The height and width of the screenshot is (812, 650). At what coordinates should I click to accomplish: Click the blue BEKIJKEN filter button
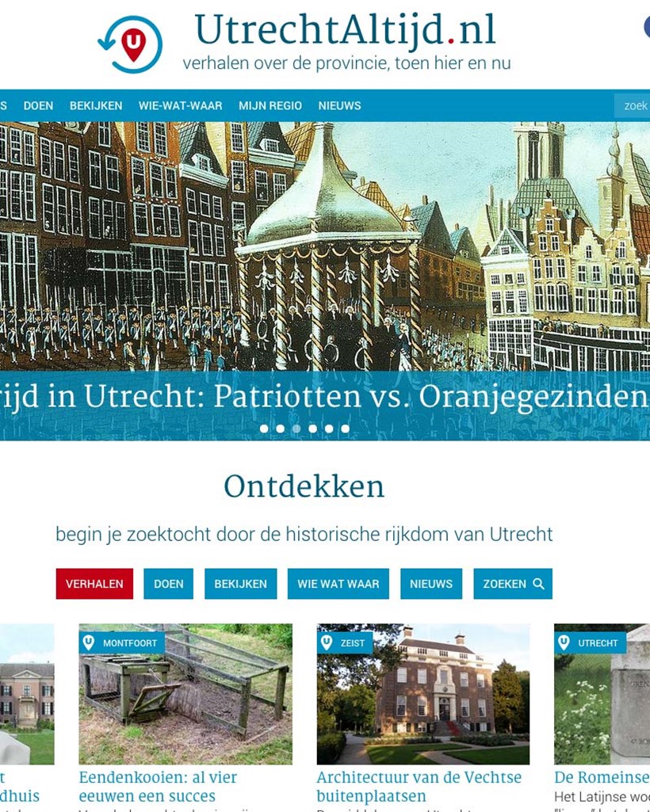coord(240,584)
